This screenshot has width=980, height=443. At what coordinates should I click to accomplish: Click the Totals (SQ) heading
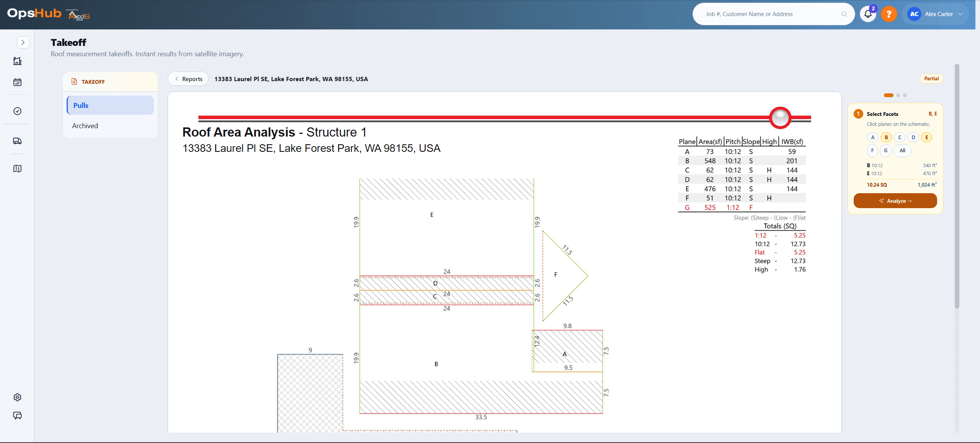[x=780, y=226]
